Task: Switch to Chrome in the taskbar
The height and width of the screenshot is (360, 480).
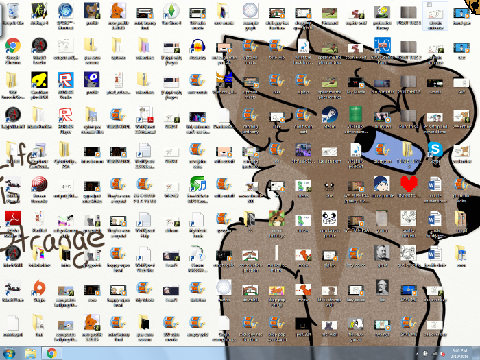Action: [x=51, y=353]
